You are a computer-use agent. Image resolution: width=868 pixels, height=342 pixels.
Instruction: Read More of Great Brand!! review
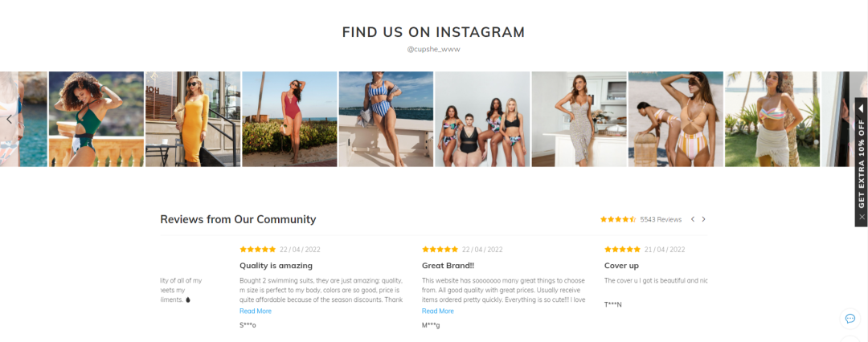click(x=437, y=311)
